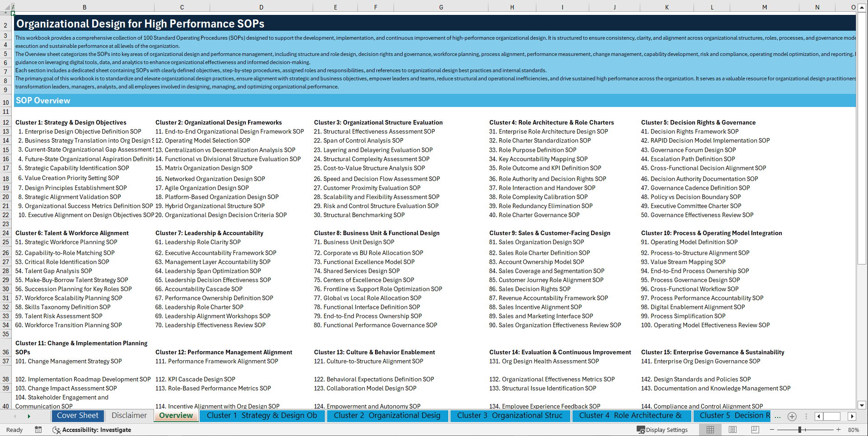Open Page Layout view from the status bar

click(x=732, y=430)
